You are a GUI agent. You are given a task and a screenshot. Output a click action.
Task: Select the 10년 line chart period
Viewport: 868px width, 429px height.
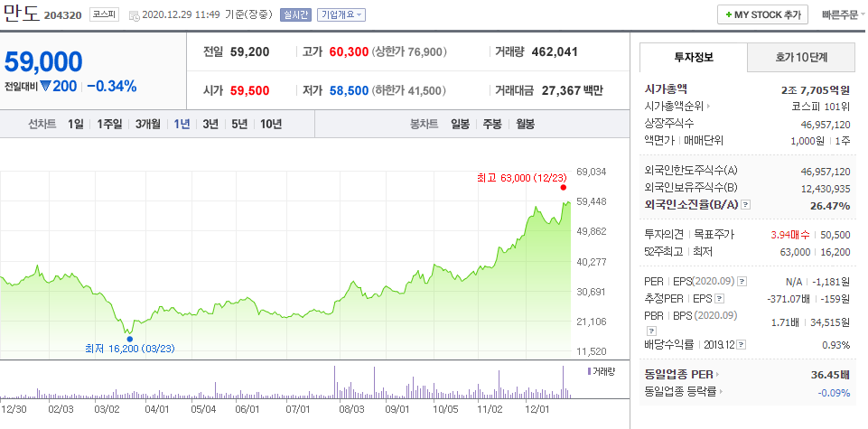271,124
